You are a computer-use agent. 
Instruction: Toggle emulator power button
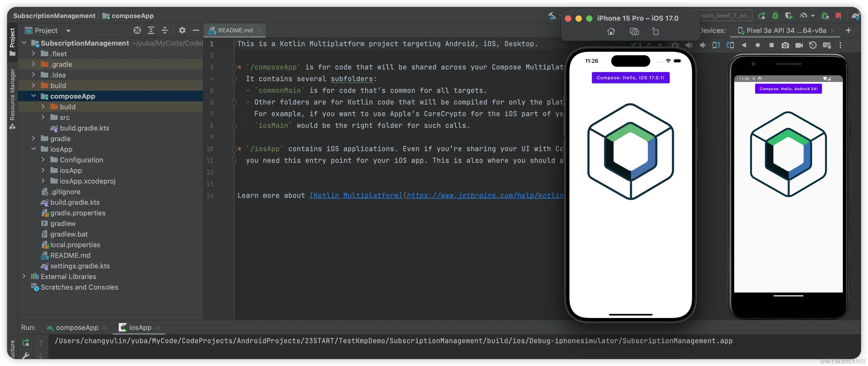[675, 45]
